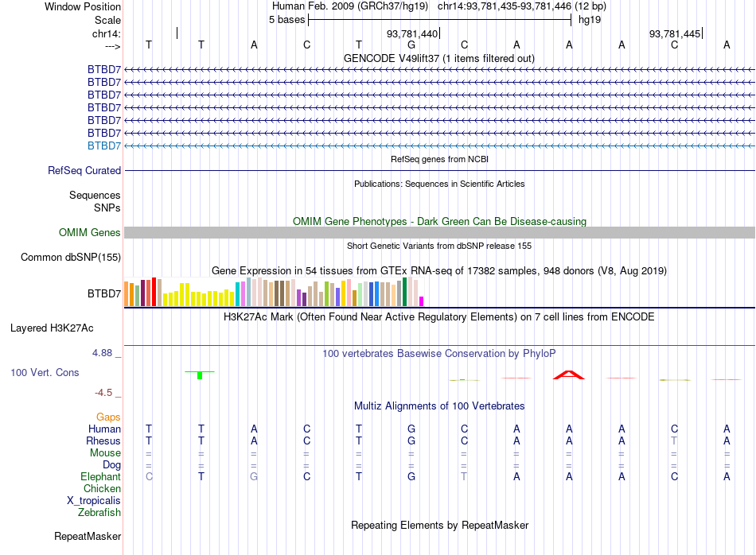Click the ---> strand direction arrow label
Screen dimensions: 756x555
[113, 46]
